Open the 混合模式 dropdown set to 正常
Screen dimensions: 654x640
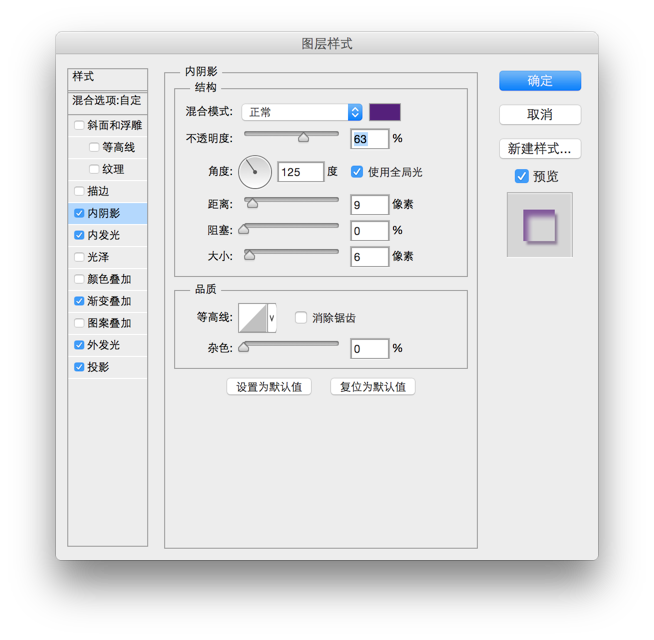302,112
